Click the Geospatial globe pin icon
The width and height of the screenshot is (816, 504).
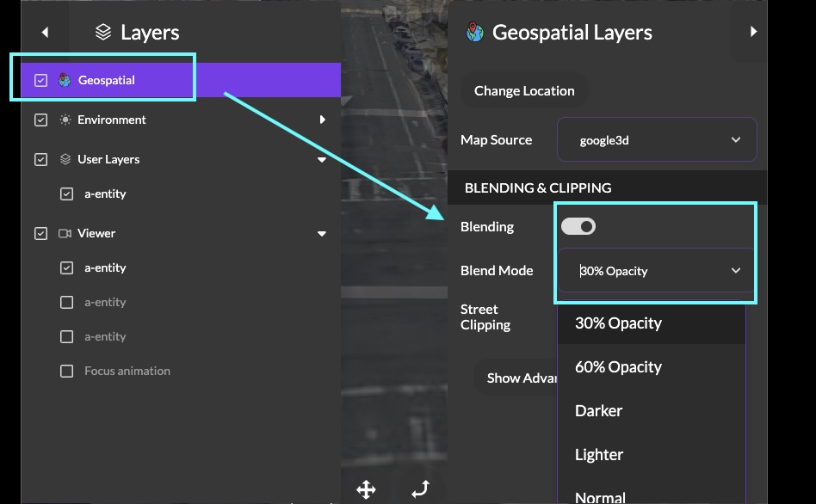[x=65, y=80]
